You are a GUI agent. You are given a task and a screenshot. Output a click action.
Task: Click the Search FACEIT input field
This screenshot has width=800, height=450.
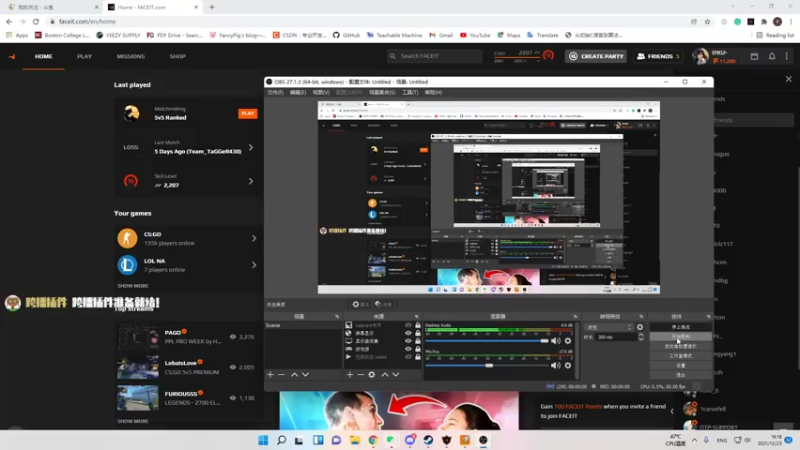435,56
